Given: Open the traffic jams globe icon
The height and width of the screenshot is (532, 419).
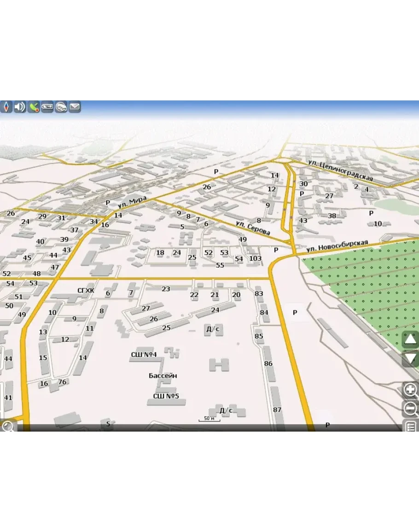Looking at the screenshot, I should coord(61,107).
